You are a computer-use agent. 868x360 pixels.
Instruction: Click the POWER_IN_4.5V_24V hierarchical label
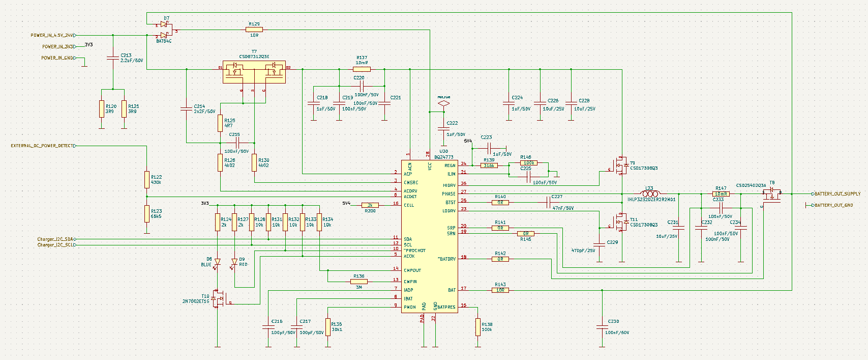[53, 35]
